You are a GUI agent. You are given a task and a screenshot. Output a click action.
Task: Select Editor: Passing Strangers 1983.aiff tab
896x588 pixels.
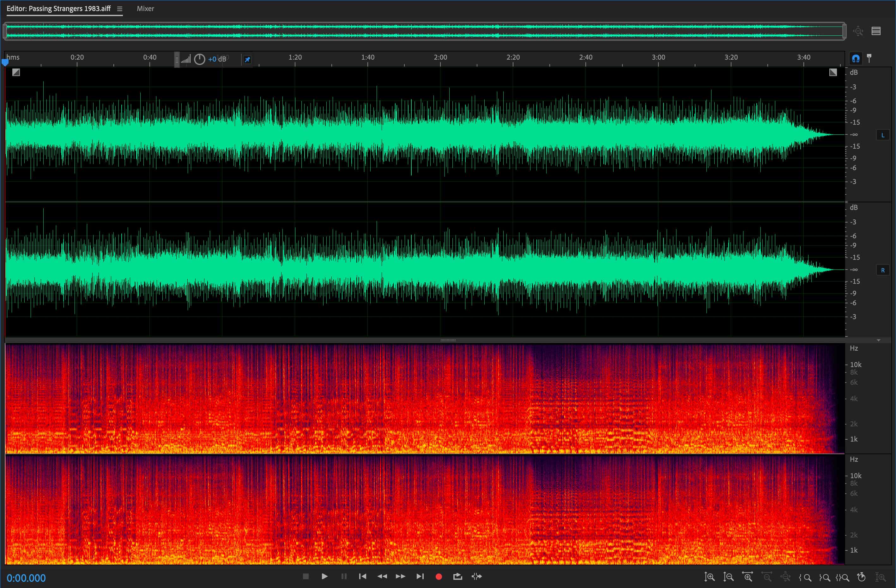(58, 9)
